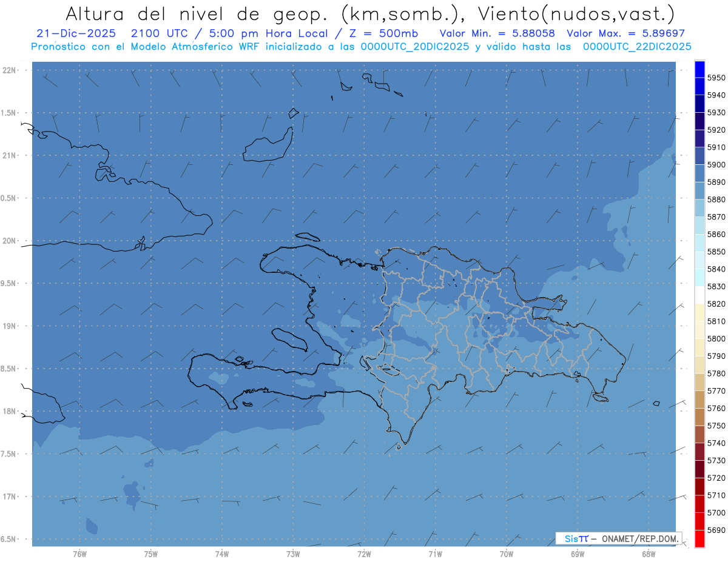Select the valid-until time '0000UTC_22DIC2025'
The height and width of the screenshot is (562, 728).
pyautogui.click(x=636, y=47)
